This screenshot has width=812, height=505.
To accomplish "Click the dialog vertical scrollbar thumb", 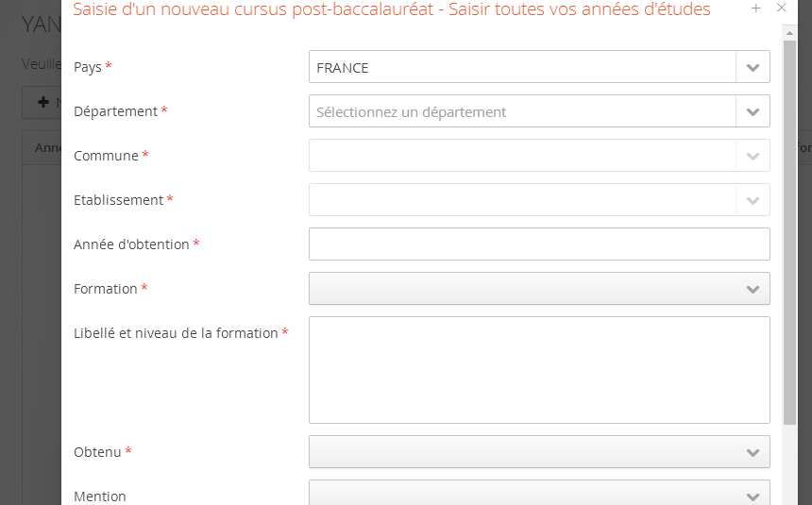I will tap(789, 232).
